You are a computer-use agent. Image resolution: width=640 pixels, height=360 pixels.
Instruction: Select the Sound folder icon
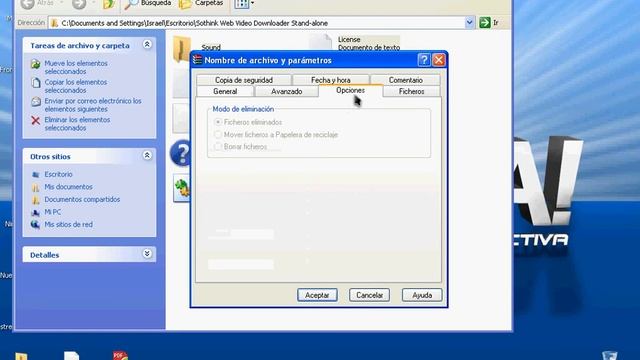pyautogui.click(x=182, y=48)
